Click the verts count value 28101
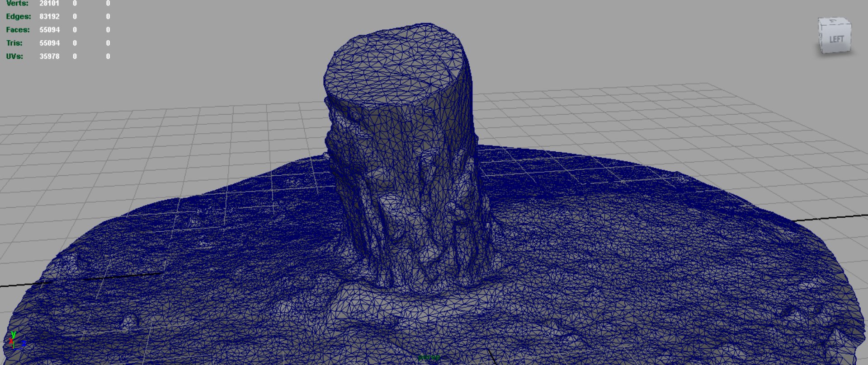 (49, 3)
